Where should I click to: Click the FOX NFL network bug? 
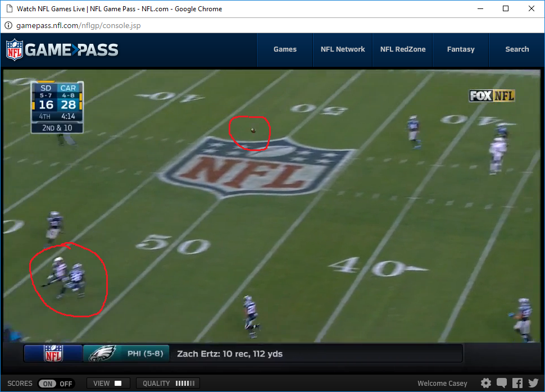[492, 95]
